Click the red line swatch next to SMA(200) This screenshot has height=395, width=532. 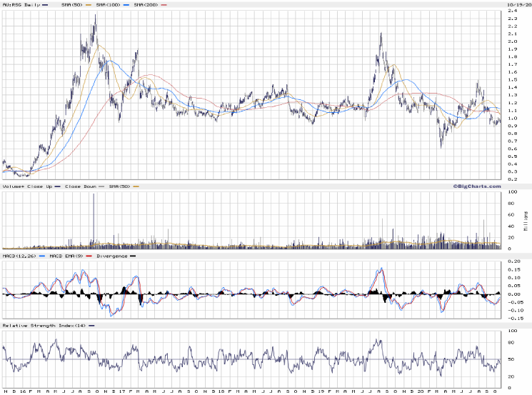pos(164,5)
